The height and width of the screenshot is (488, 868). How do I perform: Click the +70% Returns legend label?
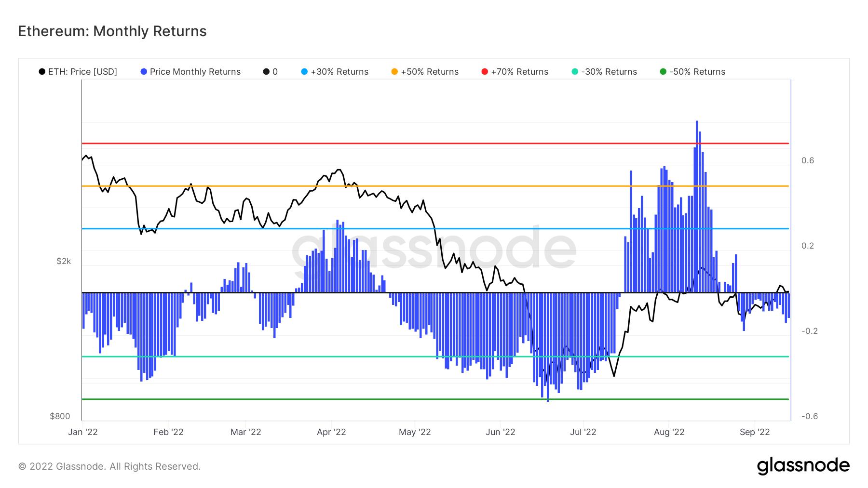[519, 72]
